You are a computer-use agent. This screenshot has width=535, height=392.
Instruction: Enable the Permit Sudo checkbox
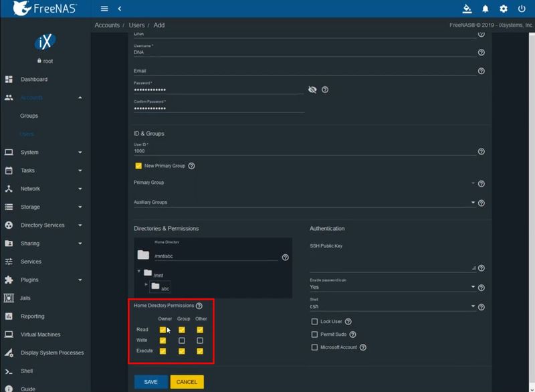click(x=314, y=334)
